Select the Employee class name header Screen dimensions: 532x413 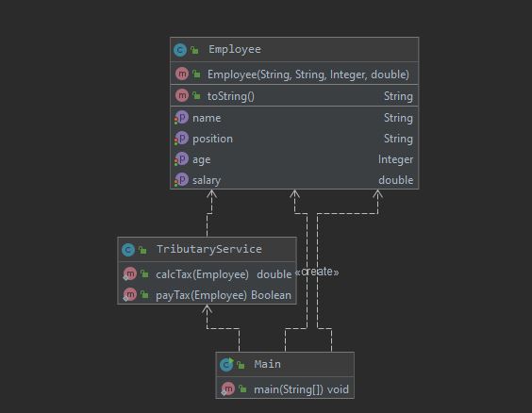pos(235,50)
